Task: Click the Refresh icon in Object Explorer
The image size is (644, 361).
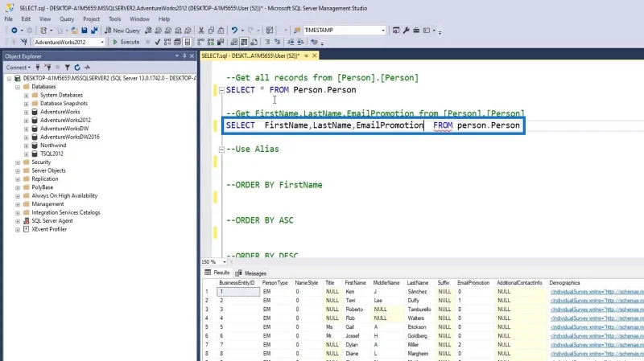Action: [76, 68]
